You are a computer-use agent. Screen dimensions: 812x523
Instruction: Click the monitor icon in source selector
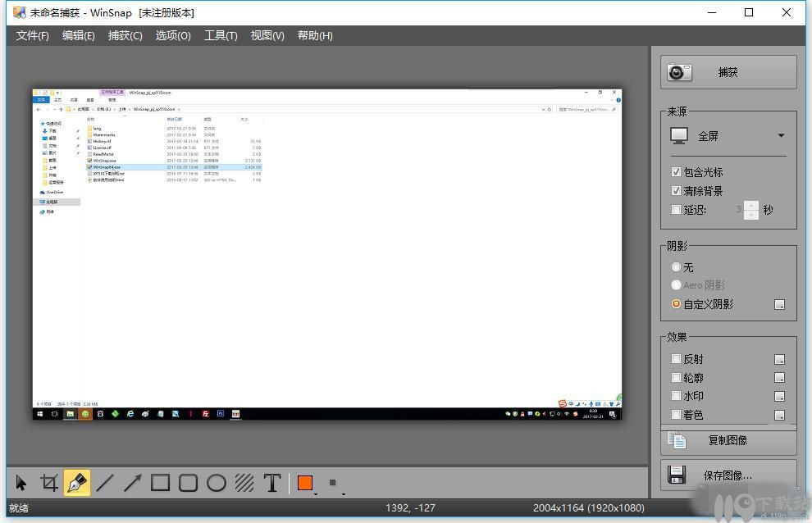[679, 136]
